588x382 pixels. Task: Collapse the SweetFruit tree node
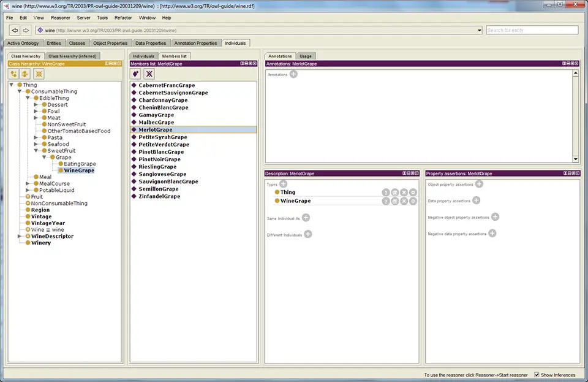(36, 151)
